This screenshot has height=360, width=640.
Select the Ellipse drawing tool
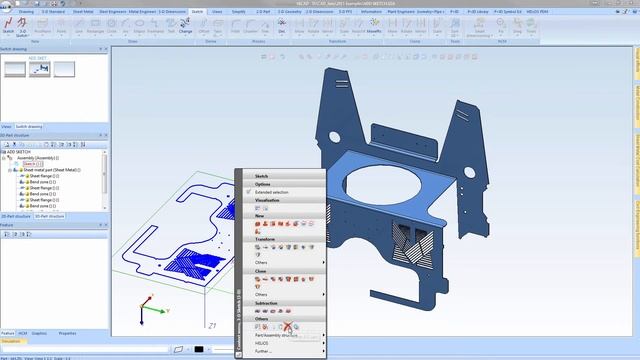pyautogui.click(x=139, y=26)
